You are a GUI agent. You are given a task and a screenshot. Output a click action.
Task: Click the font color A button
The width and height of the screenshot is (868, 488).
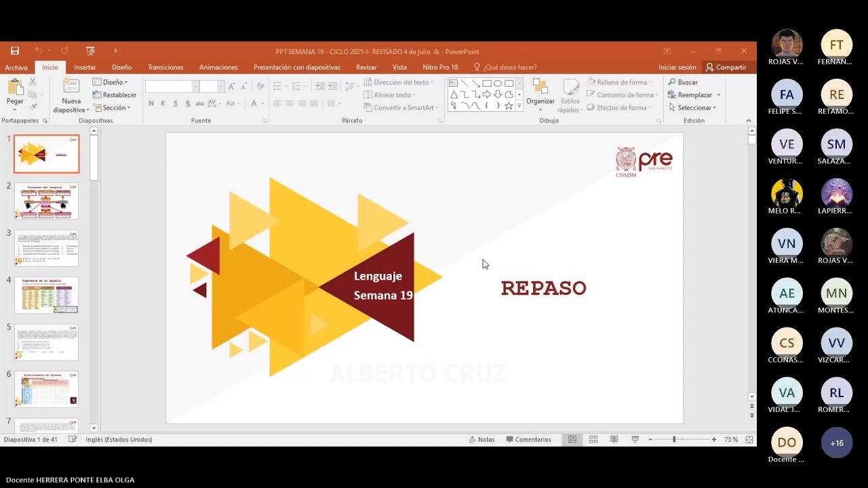point(254,104)
